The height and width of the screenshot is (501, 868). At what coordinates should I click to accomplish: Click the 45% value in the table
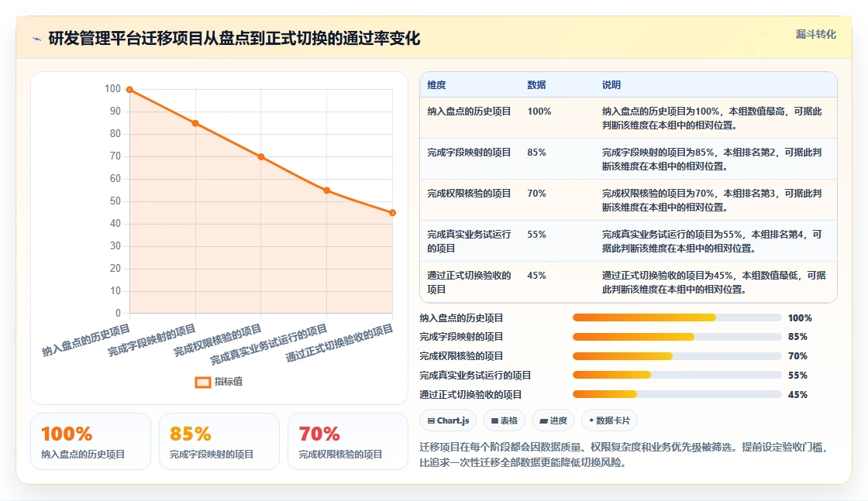536,276
